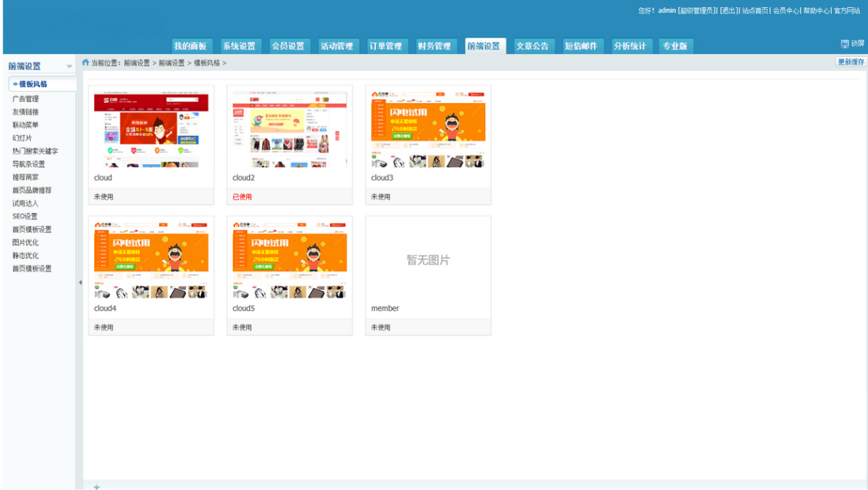Open the 财务管理 tab

431,45
